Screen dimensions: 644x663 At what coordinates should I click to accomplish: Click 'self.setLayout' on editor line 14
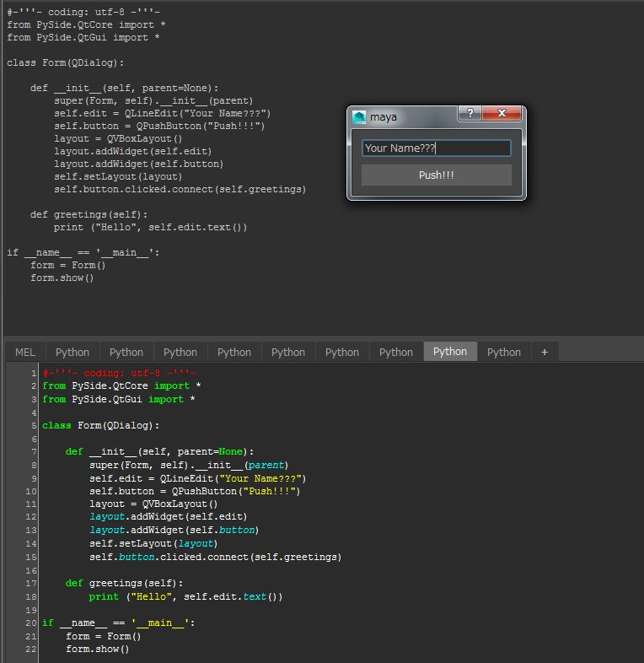point(131,543)
